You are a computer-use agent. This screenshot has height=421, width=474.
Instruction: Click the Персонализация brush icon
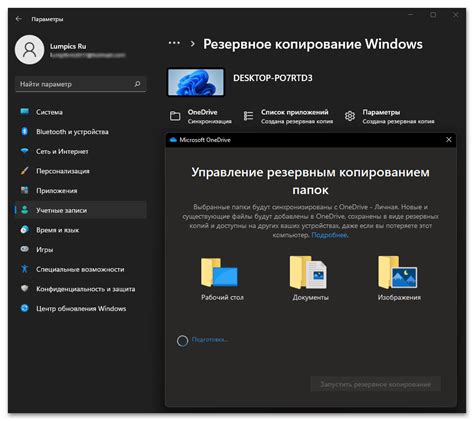pos(25,171)
